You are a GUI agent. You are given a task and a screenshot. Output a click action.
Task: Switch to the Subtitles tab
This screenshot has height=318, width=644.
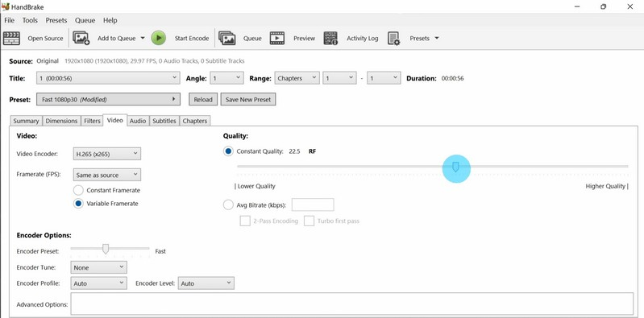tap(164, 121)
